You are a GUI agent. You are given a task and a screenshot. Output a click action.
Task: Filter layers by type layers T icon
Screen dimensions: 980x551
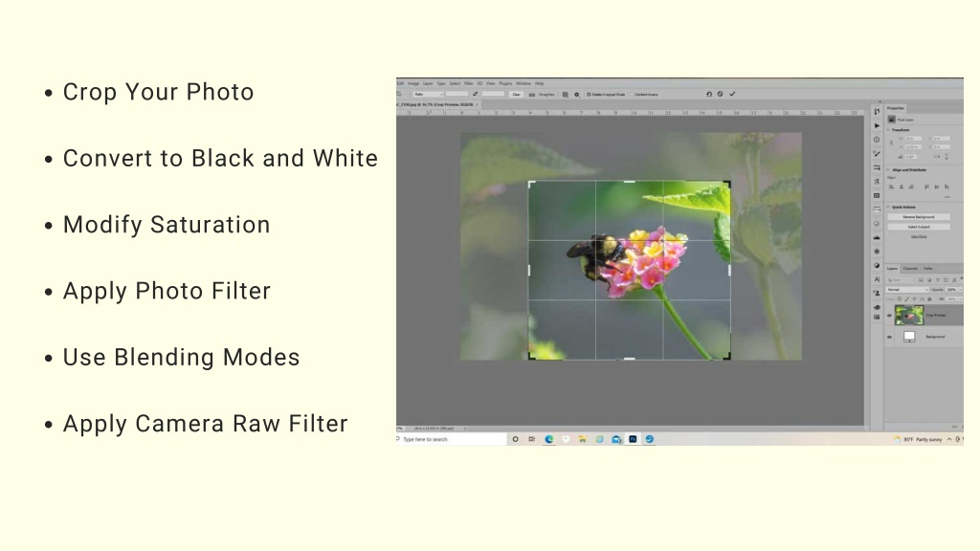[x=938, y=280]
